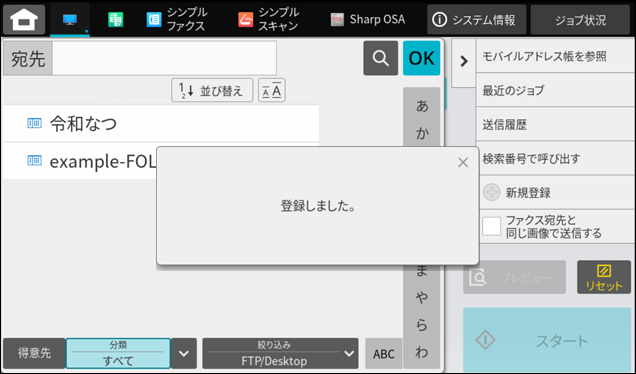636x374 pixels.
Task: Go to the home screen icon
Action: tap(24, 19)
